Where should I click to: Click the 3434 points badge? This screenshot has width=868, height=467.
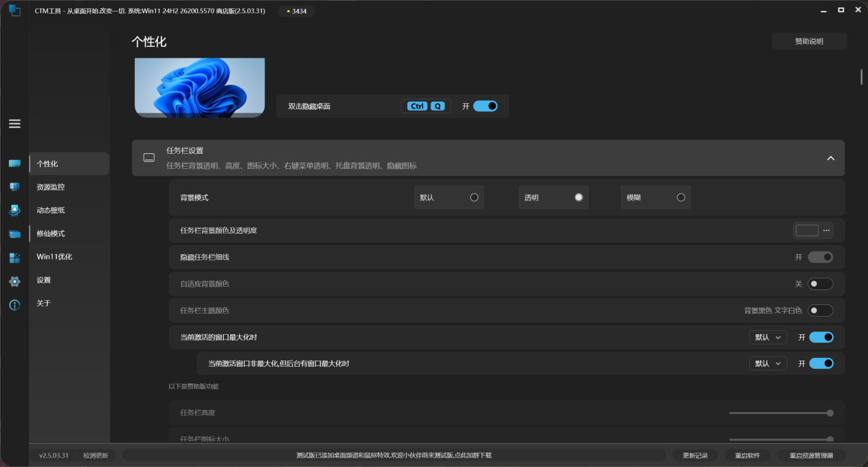[296, 11]
